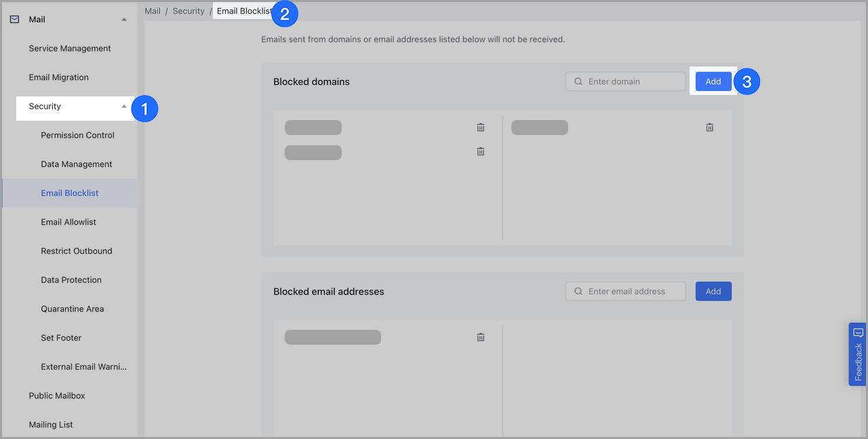The image size is (868, 439).
Task: Collapse the Security submenu
Action: pyautogui.click(x=123, y=106)
